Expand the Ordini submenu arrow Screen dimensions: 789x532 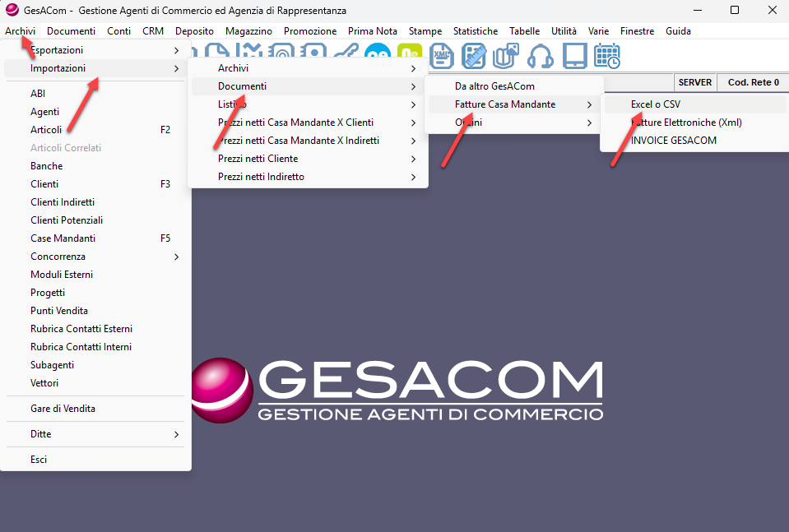589,123
